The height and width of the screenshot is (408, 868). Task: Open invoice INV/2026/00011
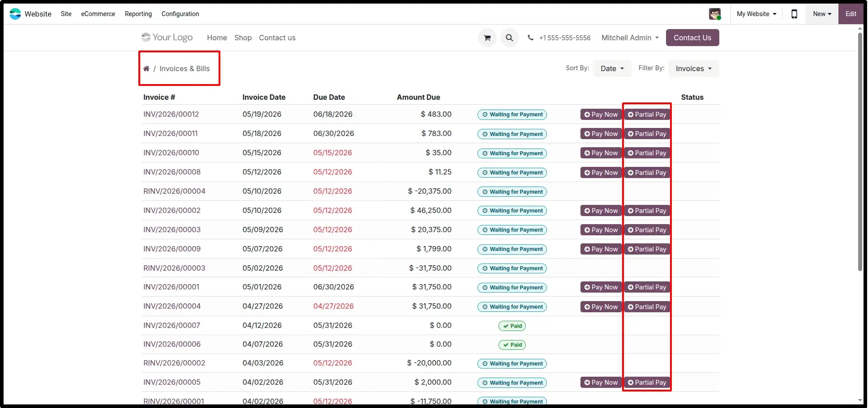click(170, 134)
